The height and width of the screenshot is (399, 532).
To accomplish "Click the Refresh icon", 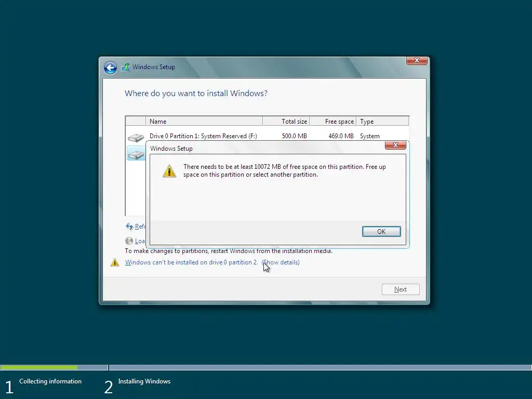I will (129, 227).
